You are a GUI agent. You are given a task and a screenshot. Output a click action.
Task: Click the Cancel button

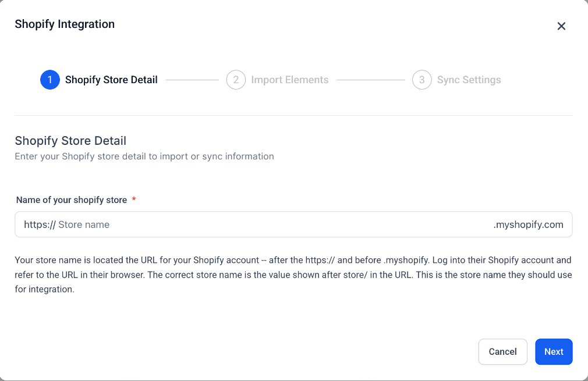[x=502, y=351]
